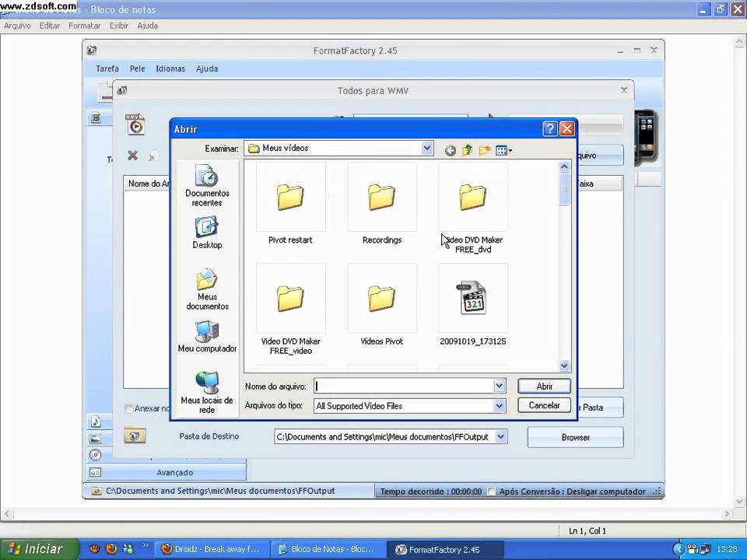Select the Video DVD Maker FREE_dvd folder
Viewport: 747px width, 560px height.
click(x=472, y=208)
